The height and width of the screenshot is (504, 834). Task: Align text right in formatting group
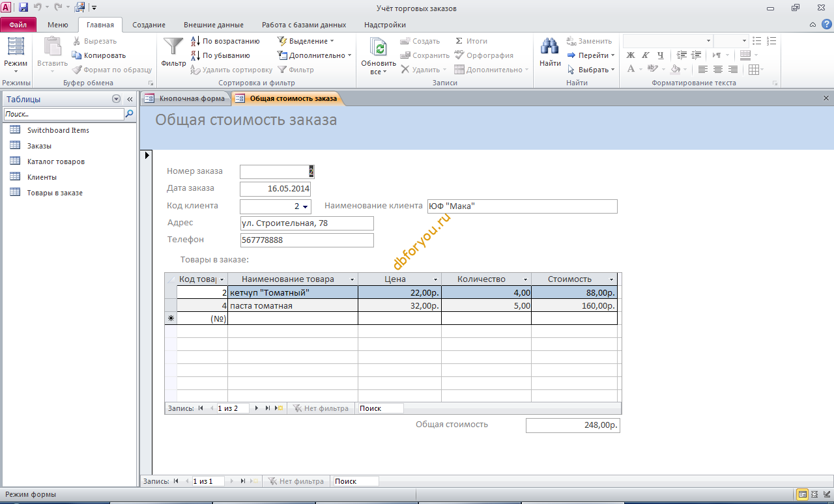point(733,70)
